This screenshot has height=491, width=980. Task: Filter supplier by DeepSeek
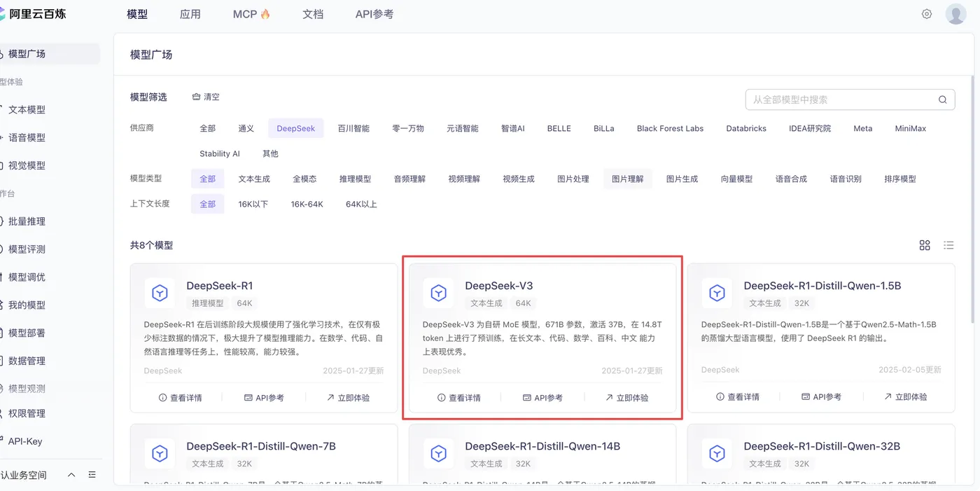pyautogui.click(x=296, y=128)
